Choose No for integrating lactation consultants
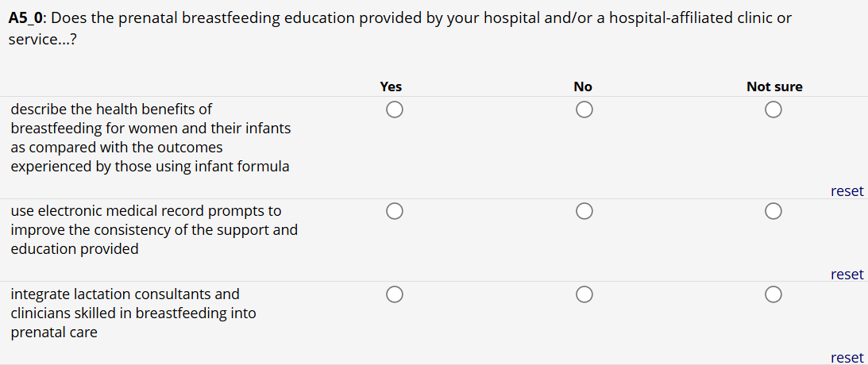The image size is (868, 365). [x=584, y=294]
